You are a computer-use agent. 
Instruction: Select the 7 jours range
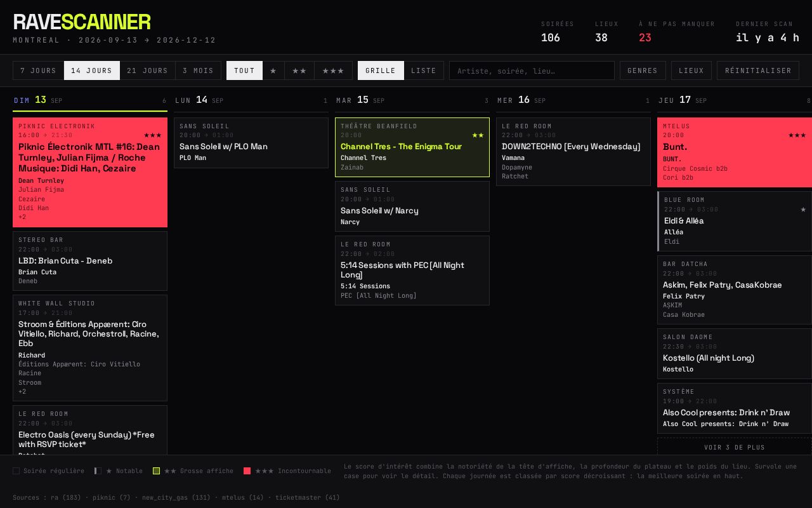(x=39, y=70)
